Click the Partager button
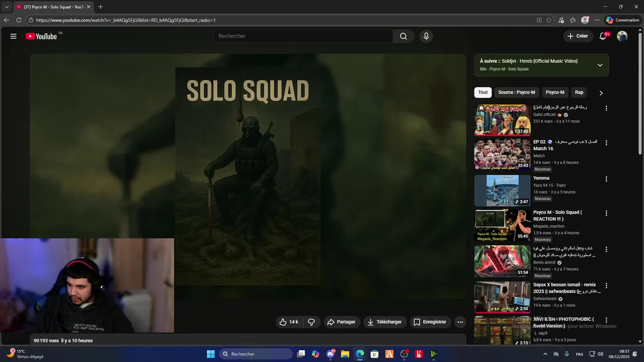The width and height of the screenshot is (644, 362). point(342,322)
